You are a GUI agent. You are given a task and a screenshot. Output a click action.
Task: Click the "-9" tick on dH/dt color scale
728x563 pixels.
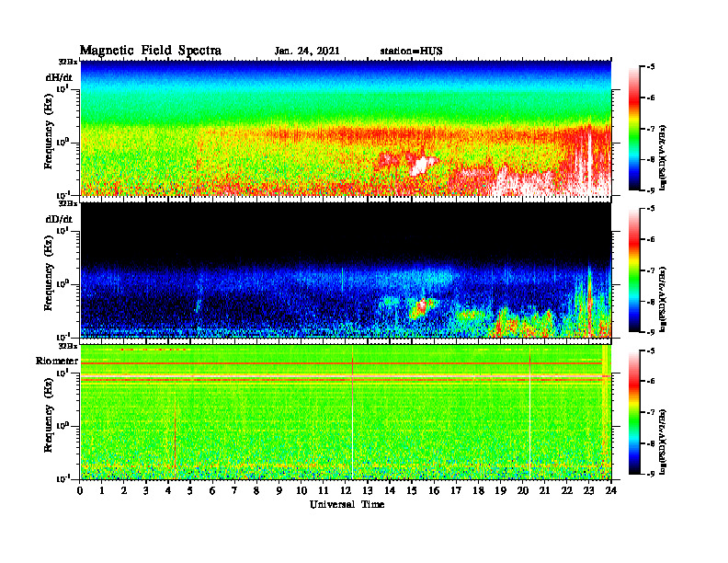point(651,190)
